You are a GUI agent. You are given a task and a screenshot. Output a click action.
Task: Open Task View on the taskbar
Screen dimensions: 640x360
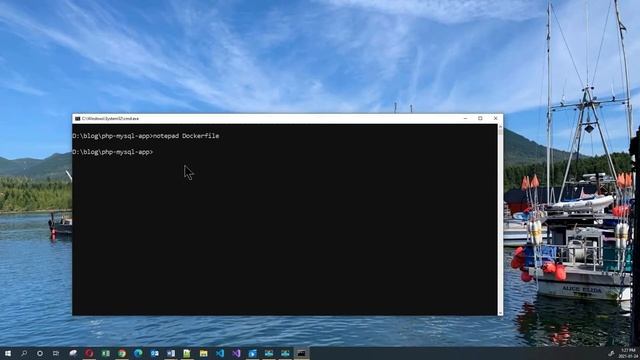(x=56, y=353)
